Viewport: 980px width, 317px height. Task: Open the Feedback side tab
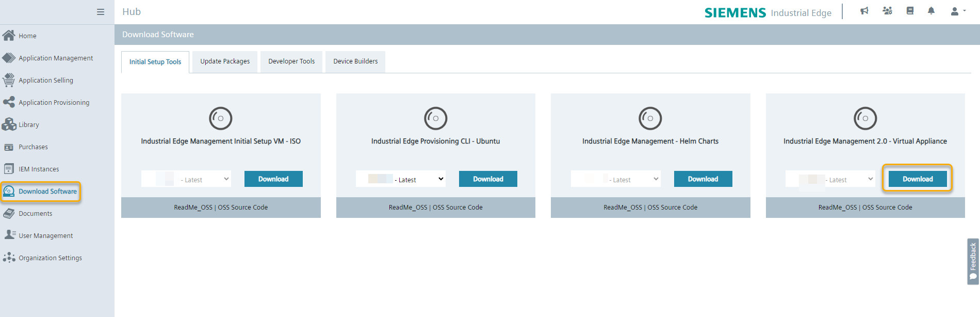(973, 261)
